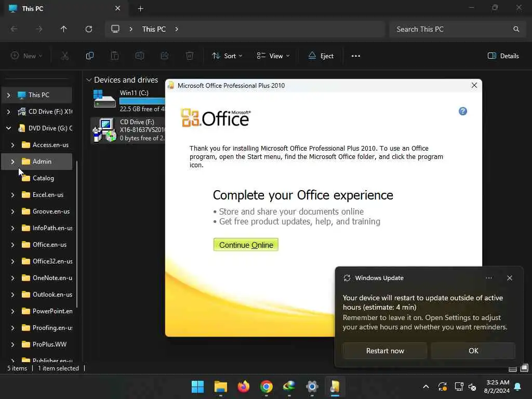
Task: Open the See more ellipsis menu
Action: 355,56
